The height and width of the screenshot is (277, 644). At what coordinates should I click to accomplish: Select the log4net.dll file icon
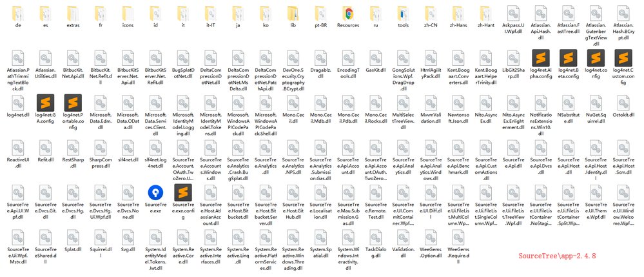click(x=18, y=103)
